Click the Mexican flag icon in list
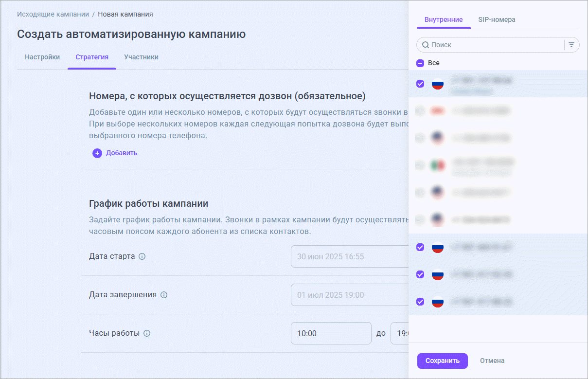The image size is (588, 379). [438, 165]
